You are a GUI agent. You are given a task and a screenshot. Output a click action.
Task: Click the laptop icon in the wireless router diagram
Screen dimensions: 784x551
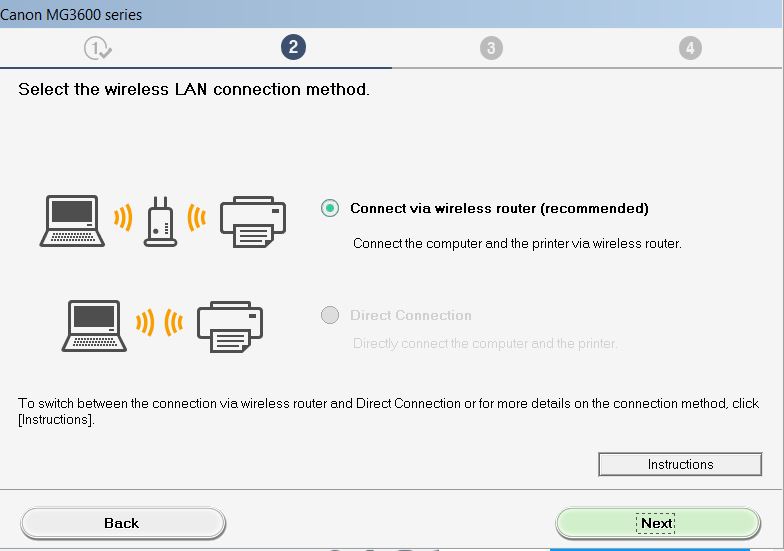(72, 221)
